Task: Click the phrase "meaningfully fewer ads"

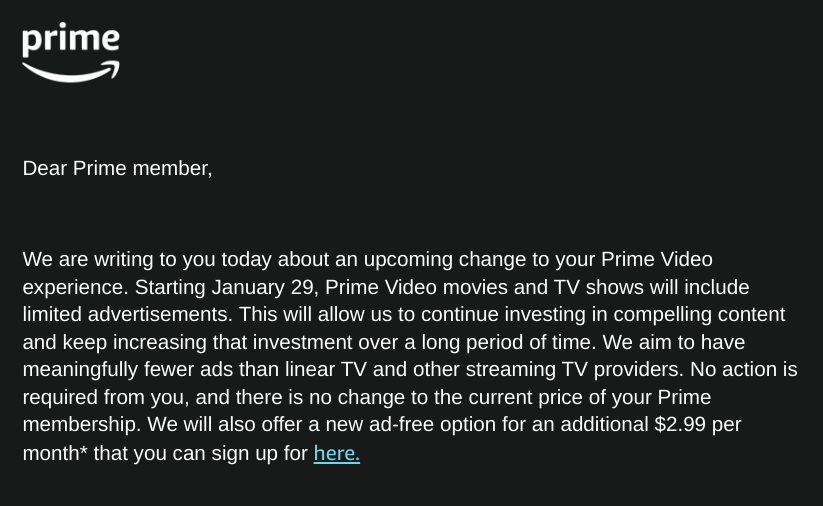Action: coord(128,369)
